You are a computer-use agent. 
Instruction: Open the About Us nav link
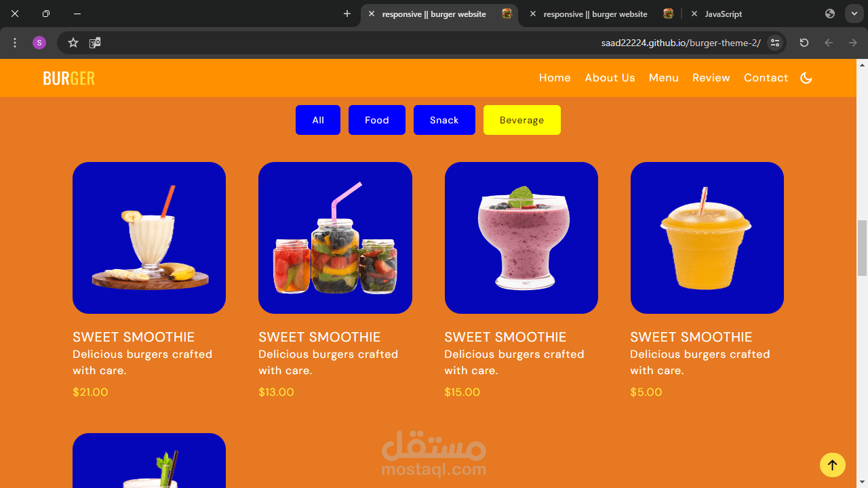point(610,78)
